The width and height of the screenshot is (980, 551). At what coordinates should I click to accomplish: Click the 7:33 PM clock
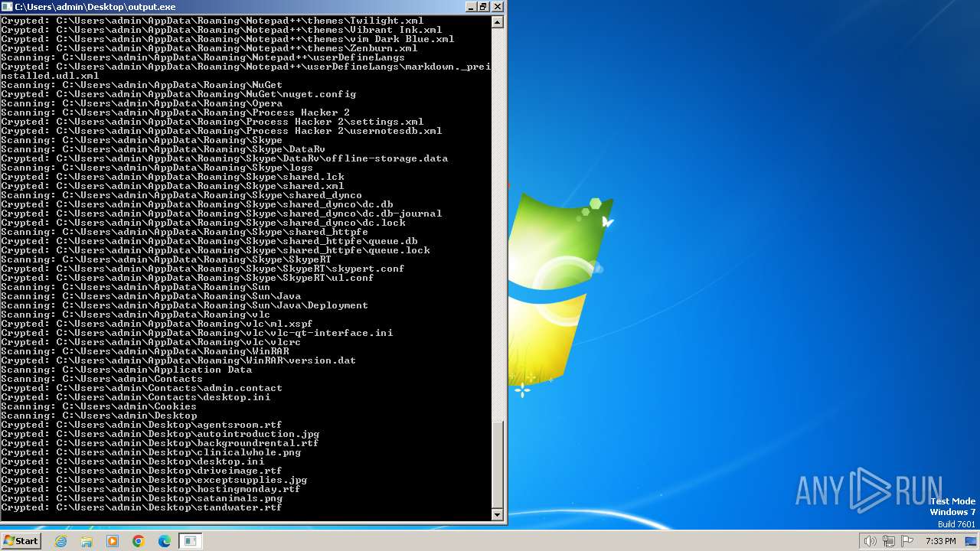[x=940, y=541]
